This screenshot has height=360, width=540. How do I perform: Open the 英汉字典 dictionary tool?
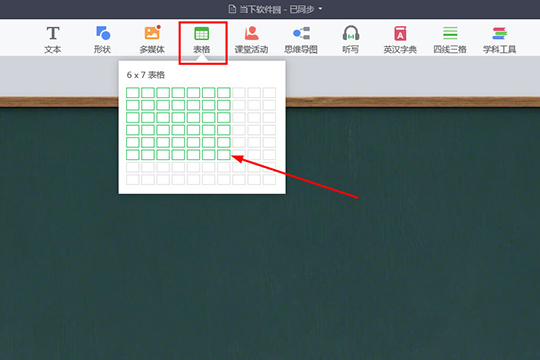click(x=400, y=40)
